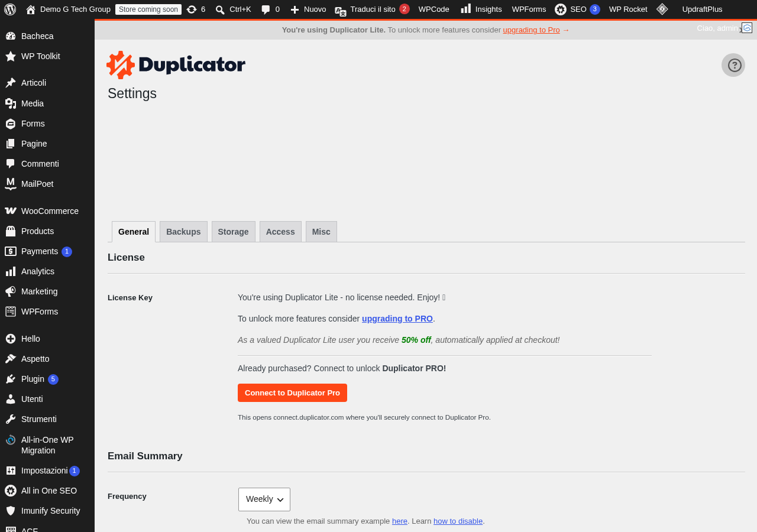
Task: Click the MailPoet M icon
Action: [x=11, y=184]
